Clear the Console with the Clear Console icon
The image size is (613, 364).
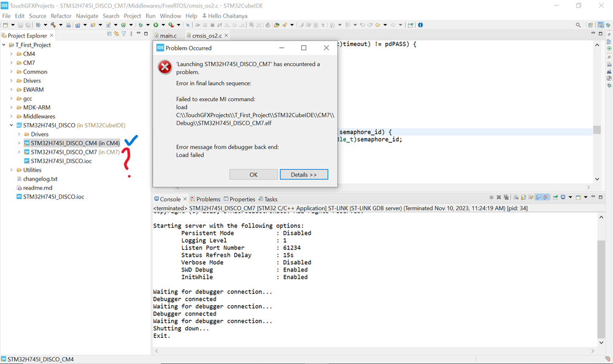(516, 197)
